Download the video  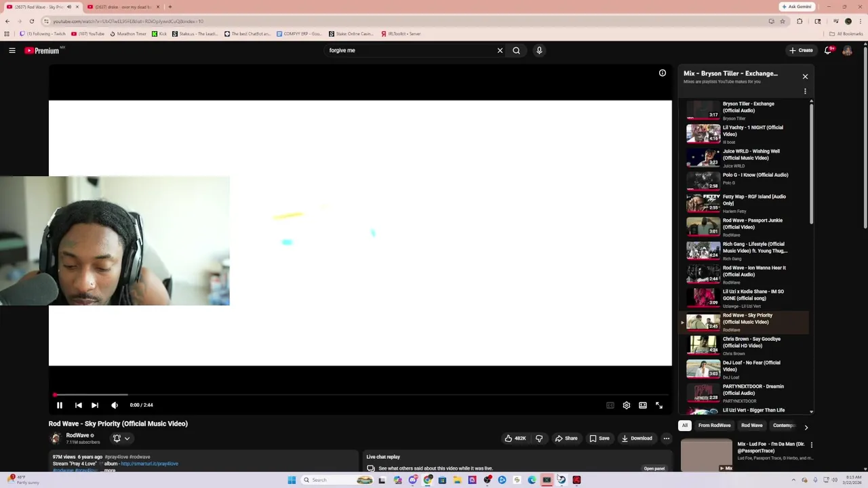[x=637, y=439]
